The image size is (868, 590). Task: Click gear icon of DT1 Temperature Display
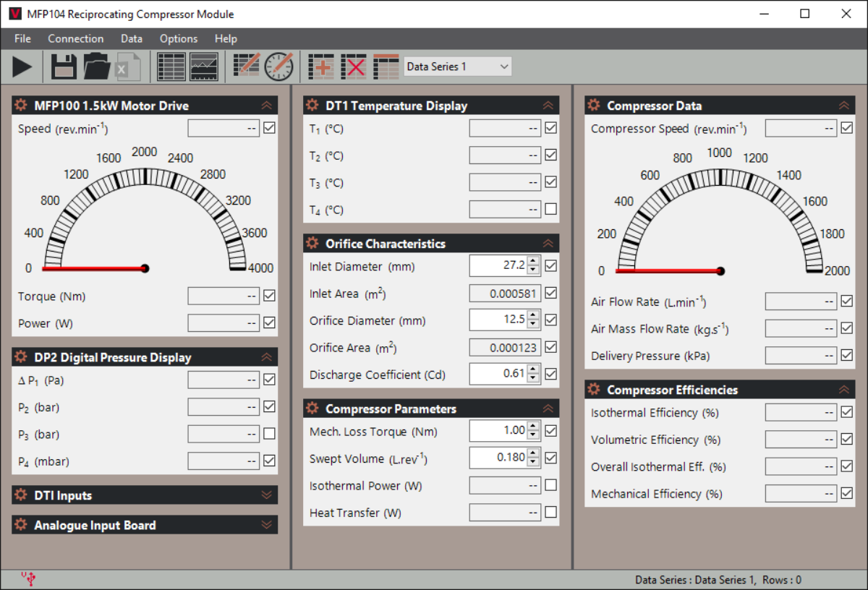pyautogui.click(x=312, y=105)
